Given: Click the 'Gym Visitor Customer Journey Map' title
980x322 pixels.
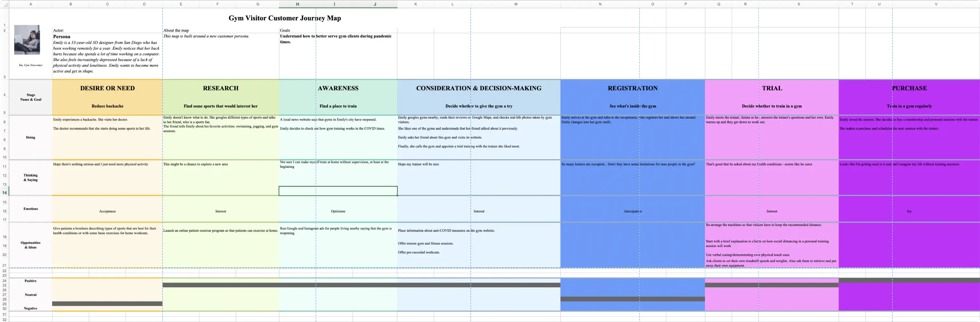Looking at the screenshot, I should pyautogui.click(x=284, y=18).
